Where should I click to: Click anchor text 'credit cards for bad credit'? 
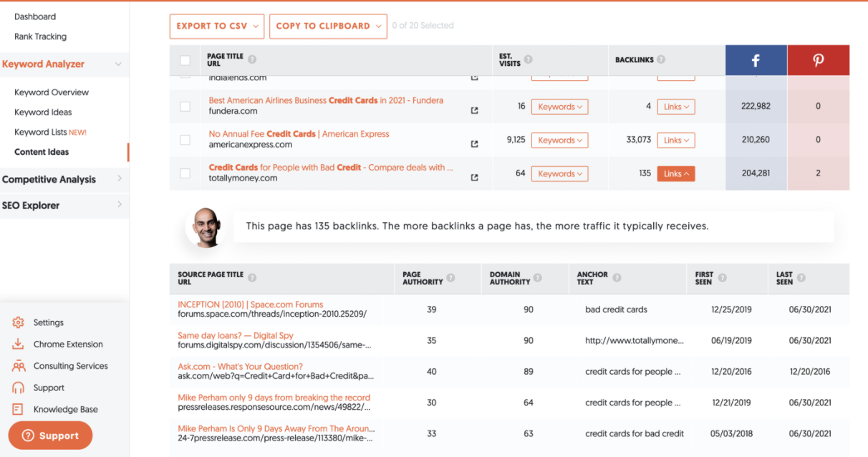(635, 433)
